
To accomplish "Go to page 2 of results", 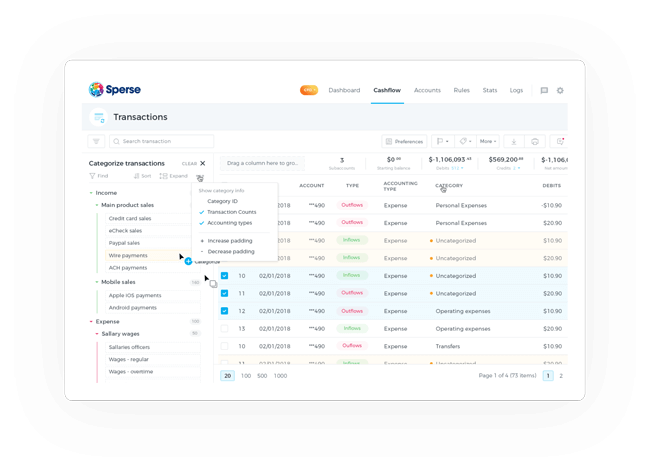I will [561, 376].
